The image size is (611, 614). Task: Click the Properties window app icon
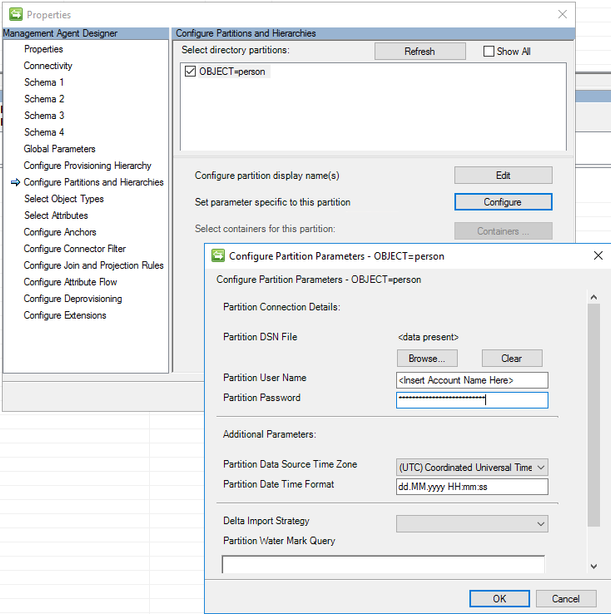tap(16, 14)
